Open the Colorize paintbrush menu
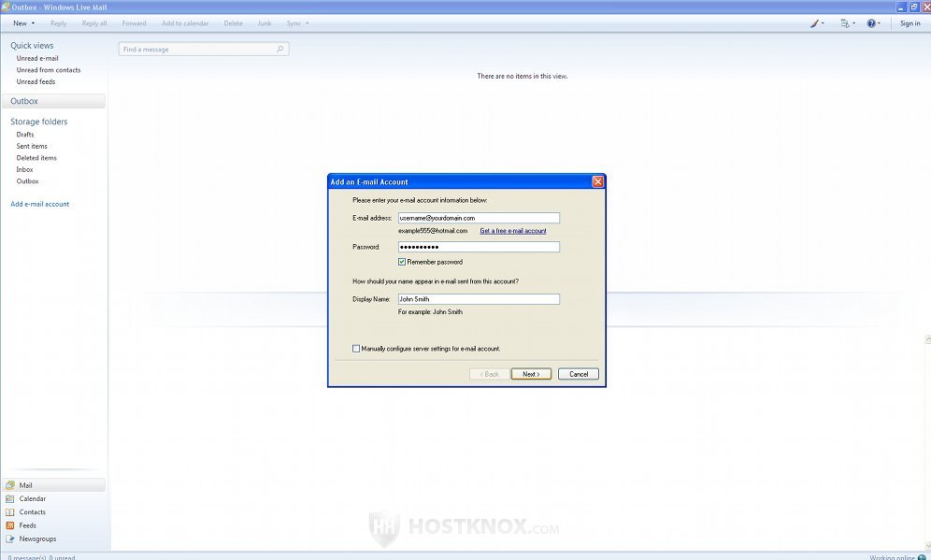The width and height of the screenshot is (931, 560). [817, 23]
